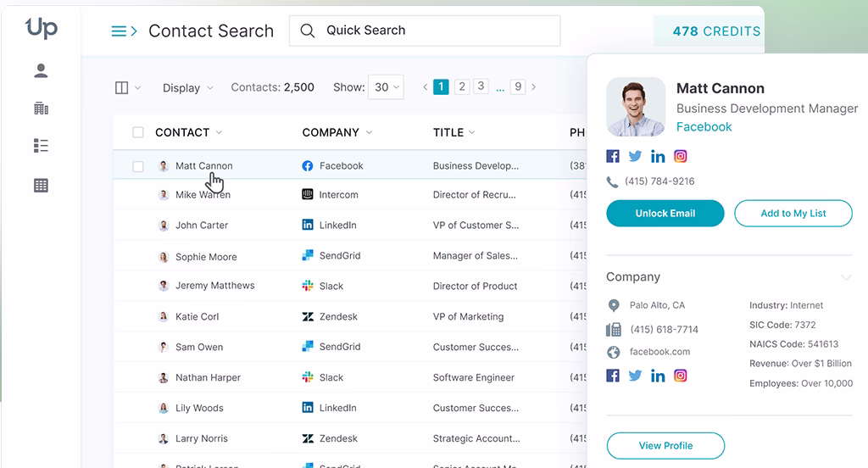Click the Add to My List button
Viewport: 868px width, 468px height.
click(x=793, y=214)
